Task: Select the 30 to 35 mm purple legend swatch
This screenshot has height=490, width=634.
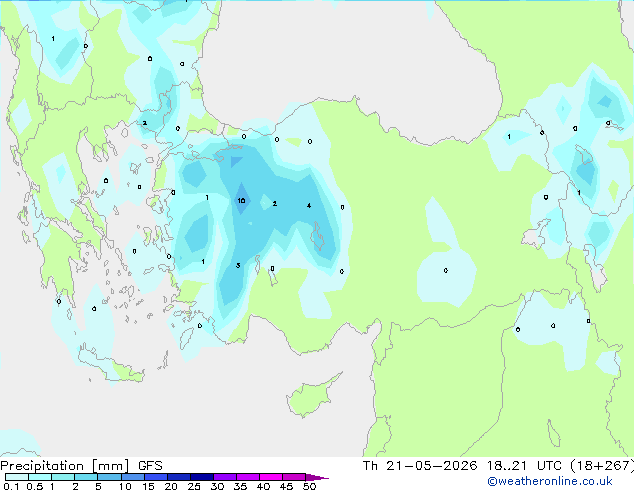Action: (x=225, y=477)
